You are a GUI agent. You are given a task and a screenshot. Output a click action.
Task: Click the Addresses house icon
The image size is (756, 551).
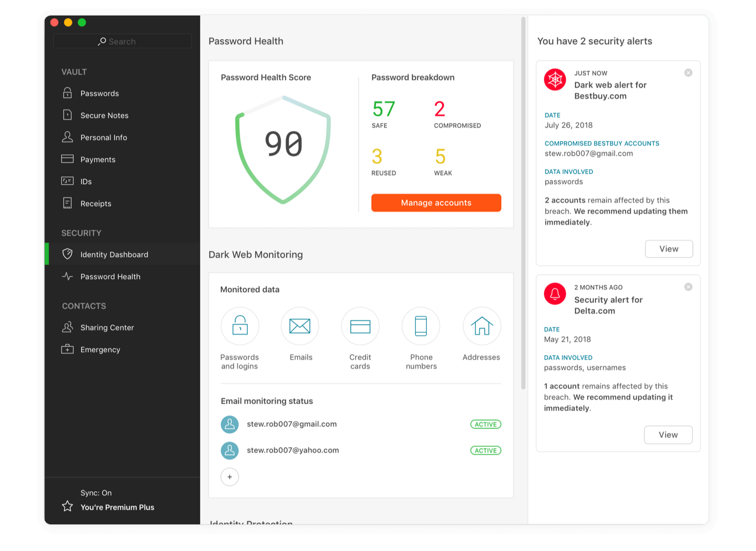481,326
